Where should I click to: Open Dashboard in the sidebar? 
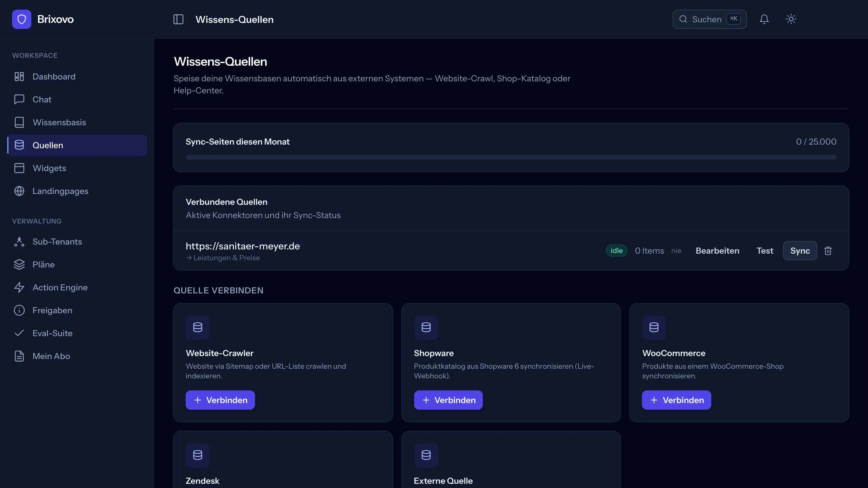point(77,77)
